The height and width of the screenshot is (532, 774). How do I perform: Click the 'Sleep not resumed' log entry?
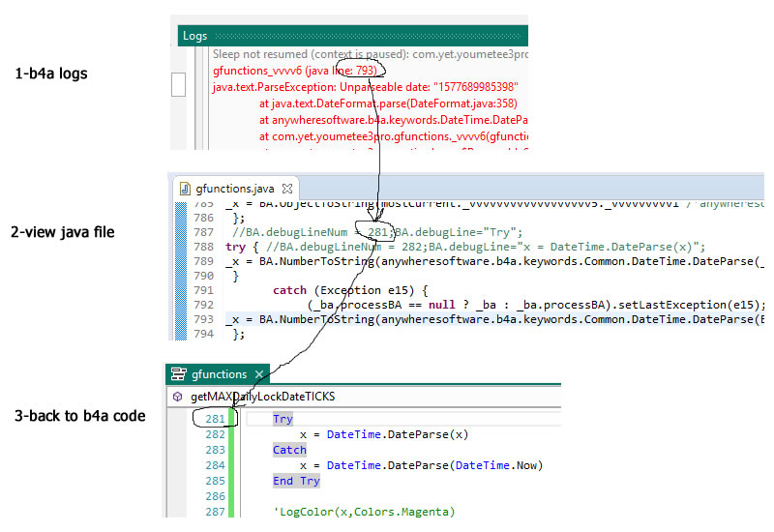[x=371, y=54]
